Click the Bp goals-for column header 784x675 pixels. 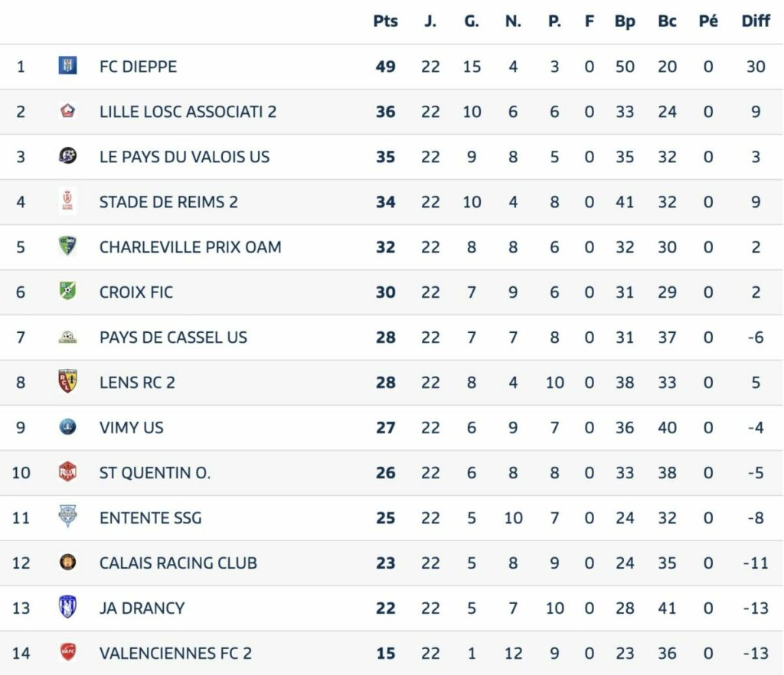tap(625, 21)
